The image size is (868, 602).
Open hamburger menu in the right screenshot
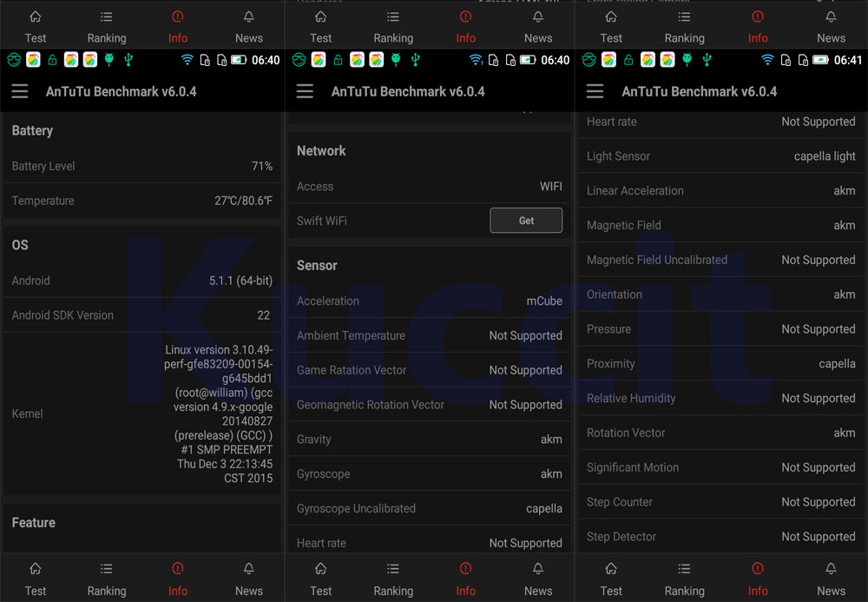point(595,92)
